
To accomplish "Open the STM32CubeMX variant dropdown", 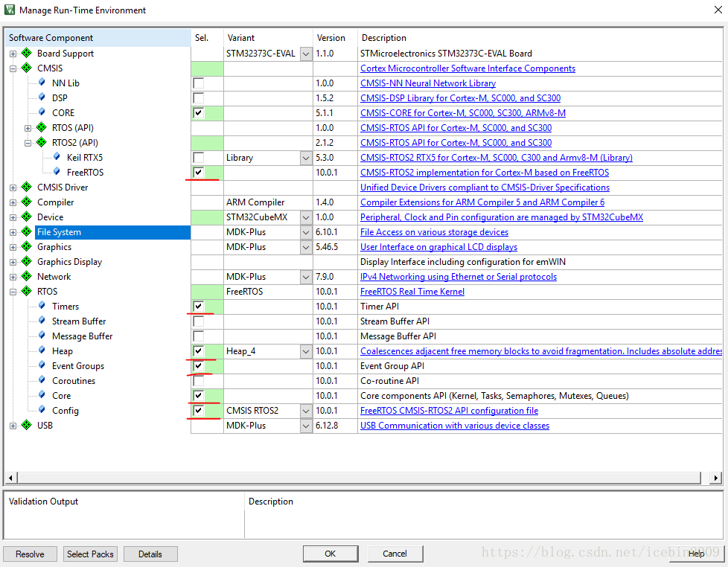I will tap(306, 217).
